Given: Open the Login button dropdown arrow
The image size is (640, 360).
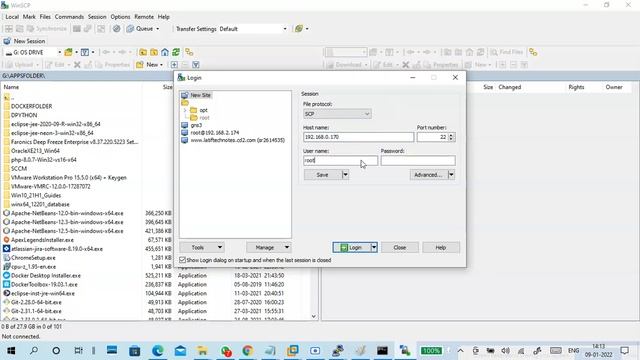Looking at the screenshot, I should tap(374, 247).
